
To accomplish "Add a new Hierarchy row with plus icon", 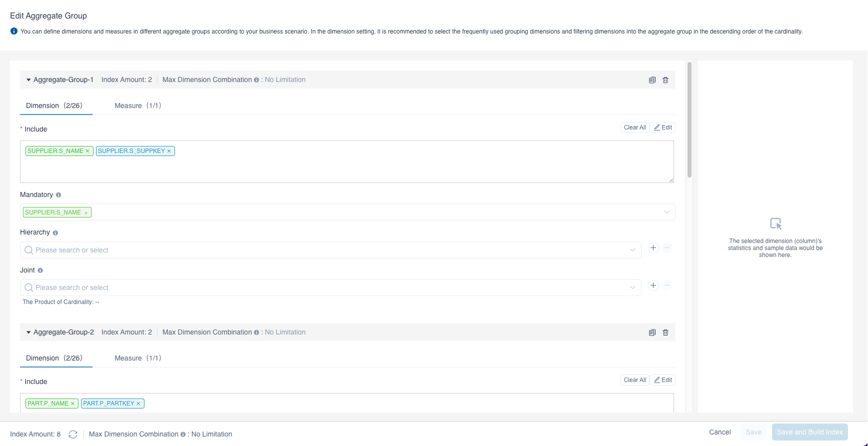I will tap(653, 248).
